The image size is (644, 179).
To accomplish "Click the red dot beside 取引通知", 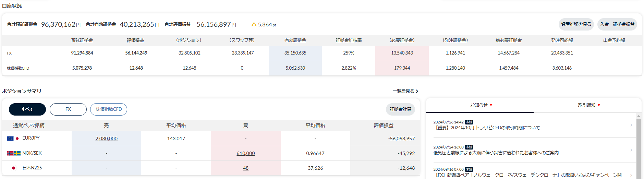I will coord(599,105).
